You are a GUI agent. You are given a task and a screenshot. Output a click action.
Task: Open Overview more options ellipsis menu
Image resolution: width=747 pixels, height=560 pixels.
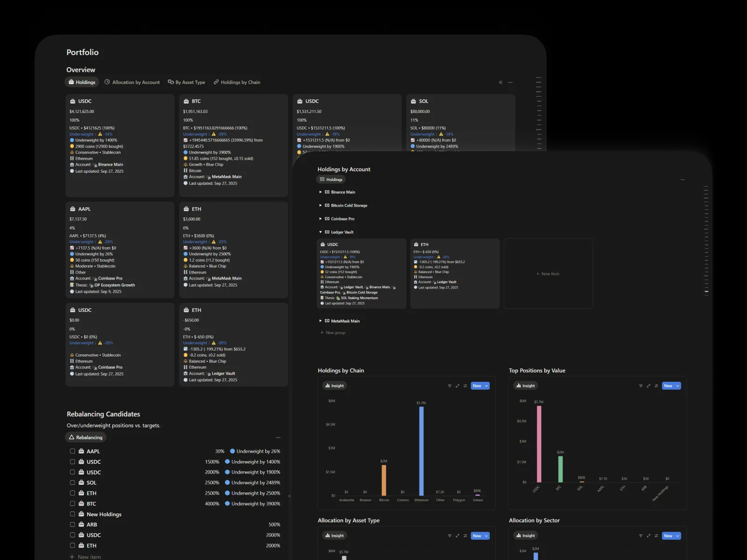point(510,83)
